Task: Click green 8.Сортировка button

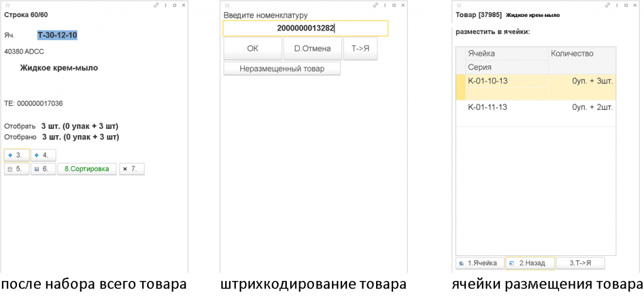Action: tap(87, 168)
